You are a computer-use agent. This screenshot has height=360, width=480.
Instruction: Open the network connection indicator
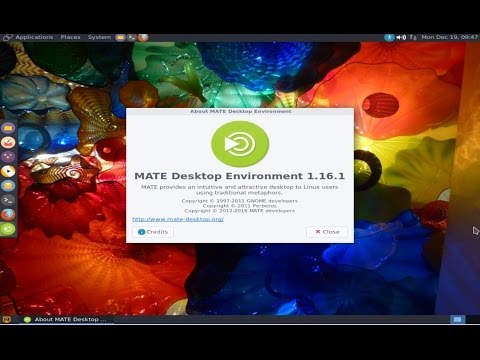(413, 37)
